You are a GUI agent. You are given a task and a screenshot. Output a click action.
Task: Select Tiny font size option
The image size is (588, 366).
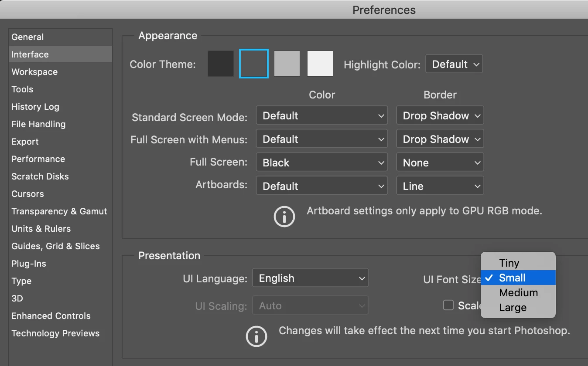[x=509, y=263]
